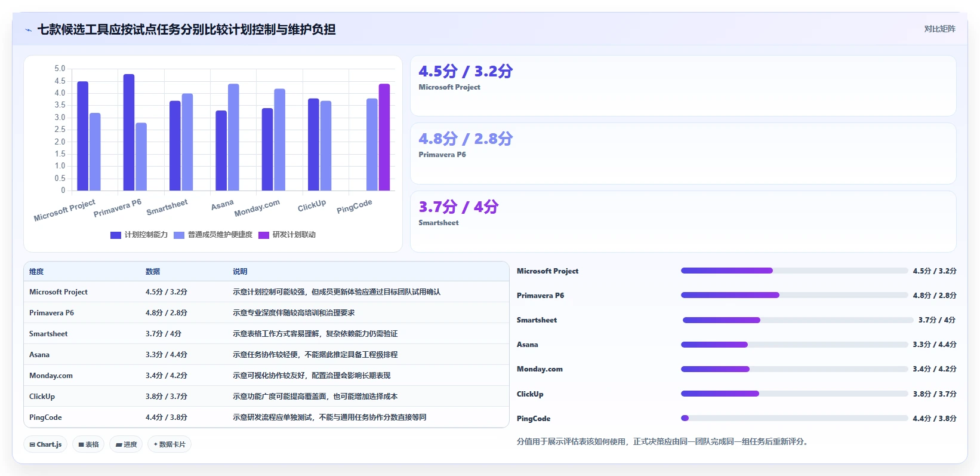980x476 pixels.
Task: Click the PingCode progress bar
Action: 794,418
